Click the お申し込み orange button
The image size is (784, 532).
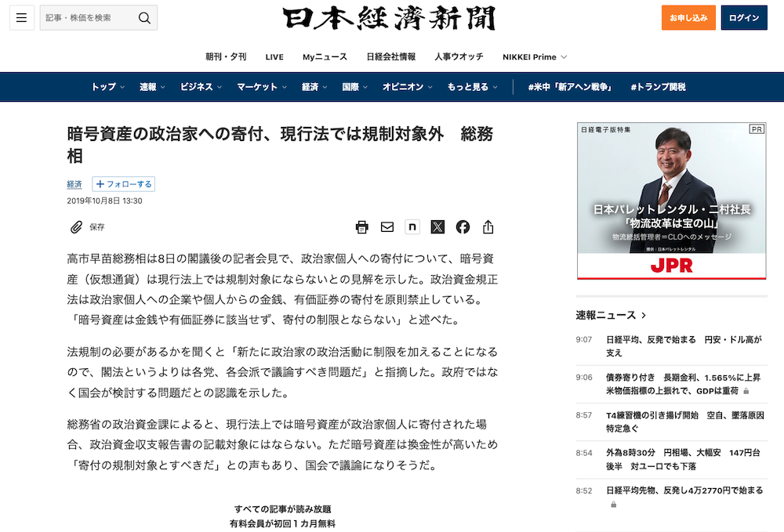(x=688, y=17)
